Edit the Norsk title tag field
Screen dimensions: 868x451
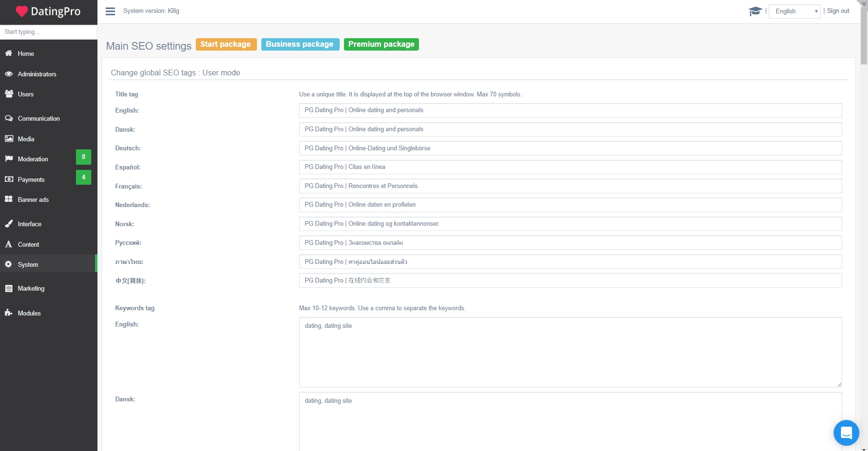[570, 224]
